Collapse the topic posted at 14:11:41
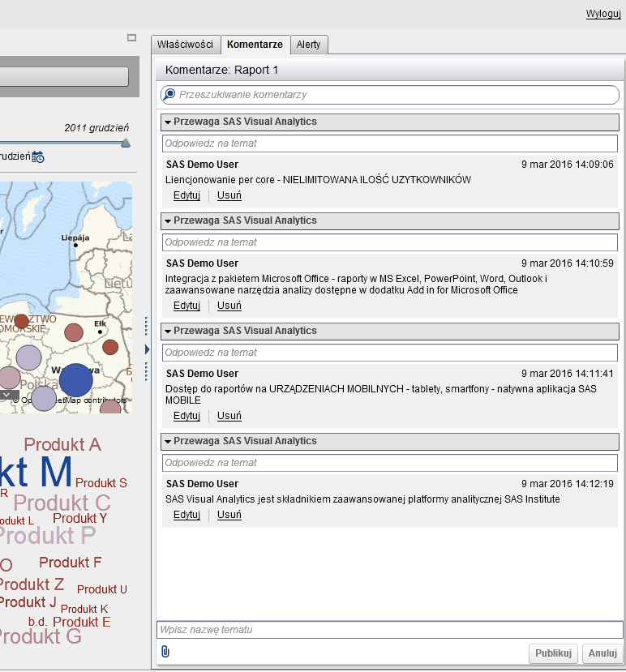This screenshot has height=672, width=626. point(168,332)
